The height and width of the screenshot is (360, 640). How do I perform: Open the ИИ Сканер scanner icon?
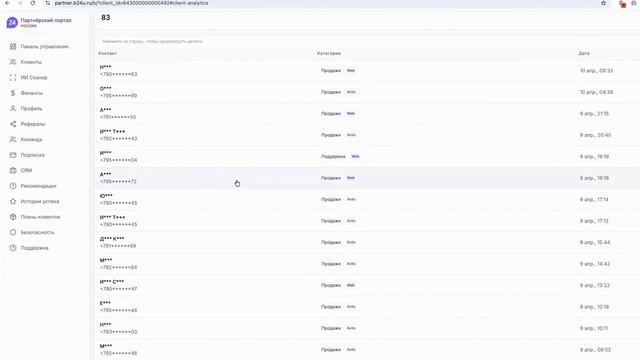13,78
